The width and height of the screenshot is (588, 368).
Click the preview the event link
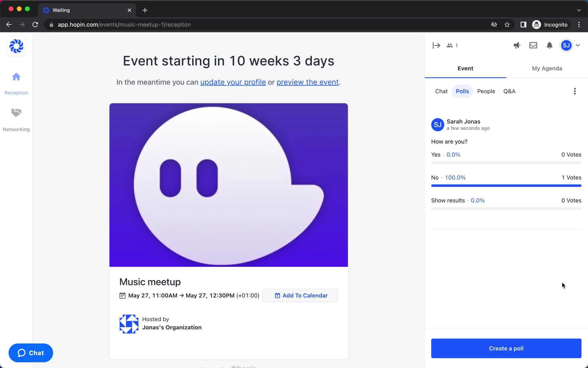pyautogui.click(x=307, y=82)
